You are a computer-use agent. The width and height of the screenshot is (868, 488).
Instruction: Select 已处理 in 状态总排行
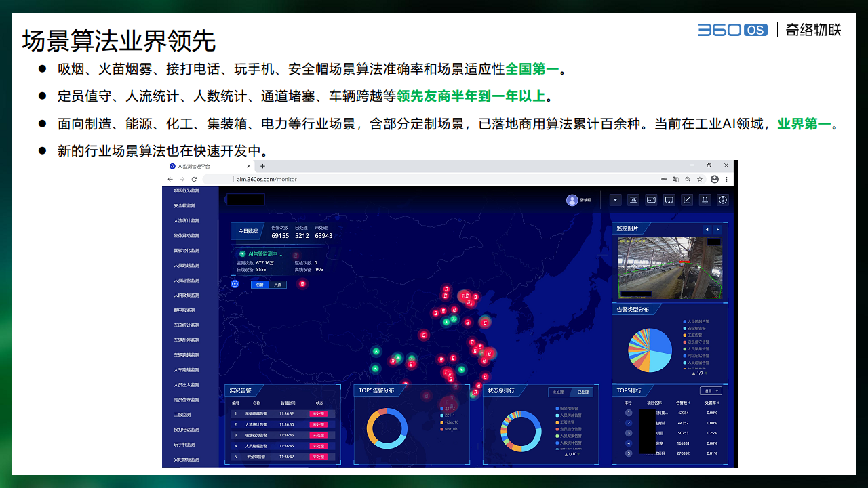[x=582, y=392]
